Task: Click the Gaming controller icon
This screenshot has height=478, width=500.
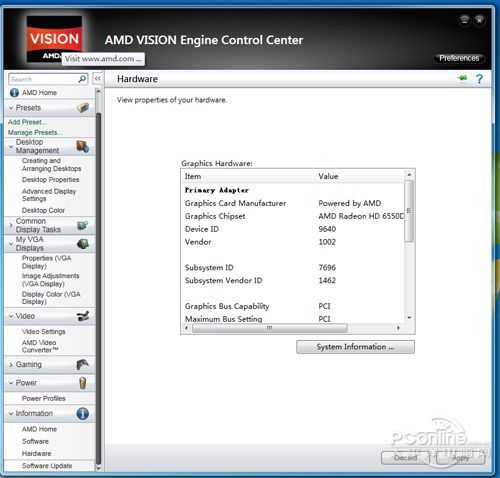Action: point(82,364)
